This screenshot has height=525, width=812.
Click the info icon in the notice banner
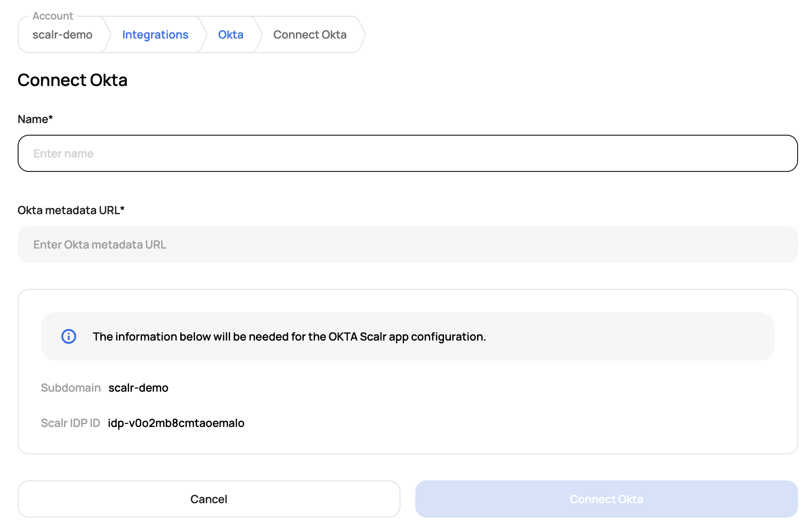click(x=69, y=336)
